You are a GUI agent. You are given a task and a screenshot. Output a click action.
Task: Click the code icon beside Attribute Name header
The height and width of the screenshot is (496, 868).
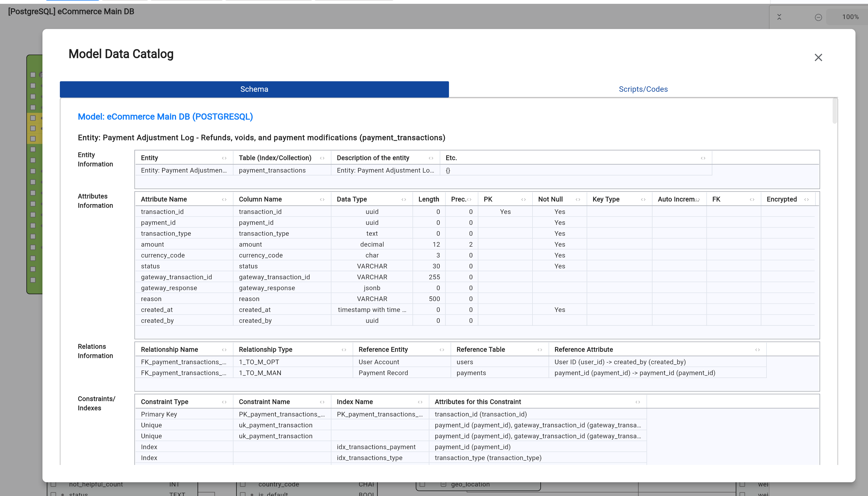tap(224, 199)
